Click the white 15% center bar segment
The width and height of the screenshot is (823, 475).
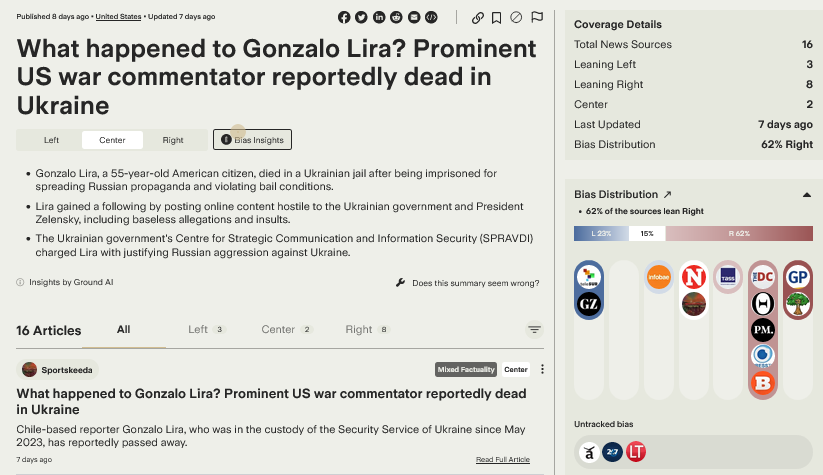[x=647, y=234]
